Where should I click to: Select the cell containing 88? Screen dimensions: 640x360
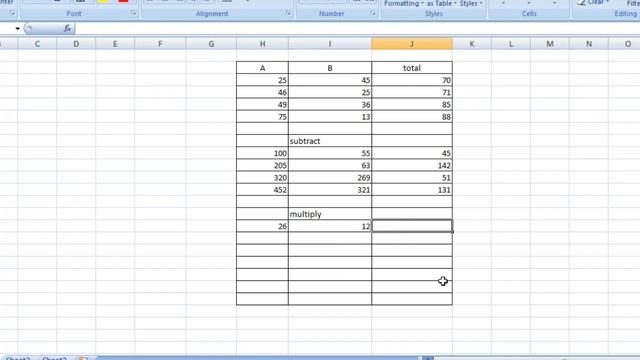412,117
